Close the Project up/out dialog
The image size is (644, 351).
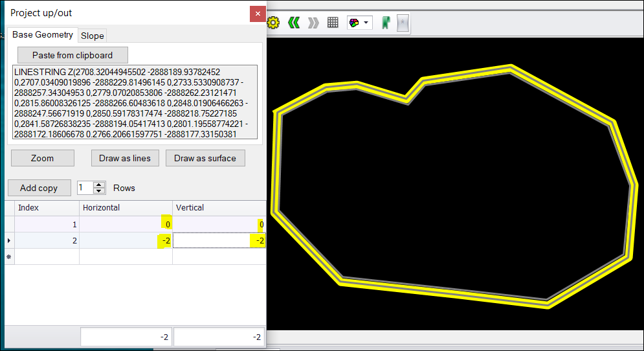pyautogui.click(x=258, y=14)
